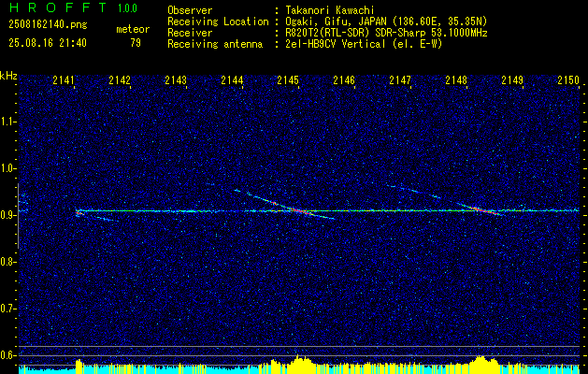Click observer name Takanori Kawachi
This screenshot has height=374, width=588.
(x=330, y=10)
